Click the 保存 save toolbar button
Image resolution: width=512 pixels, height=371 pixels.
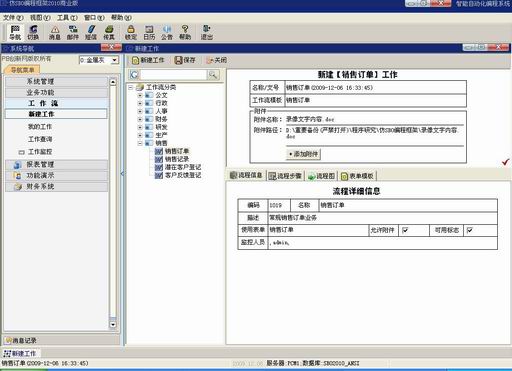(x=185, y=60)
